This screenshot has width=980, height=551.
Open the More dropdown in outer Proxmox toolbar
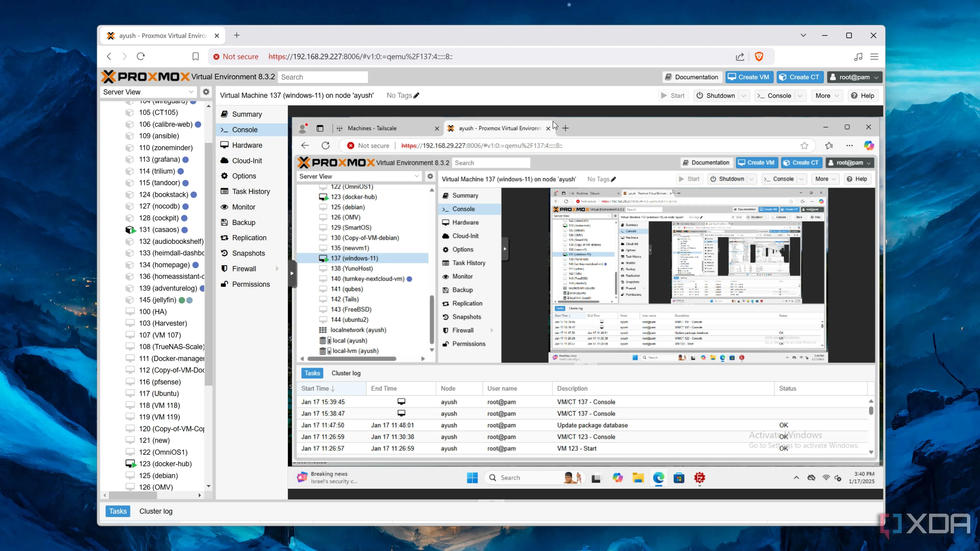[x=827, y=96]
